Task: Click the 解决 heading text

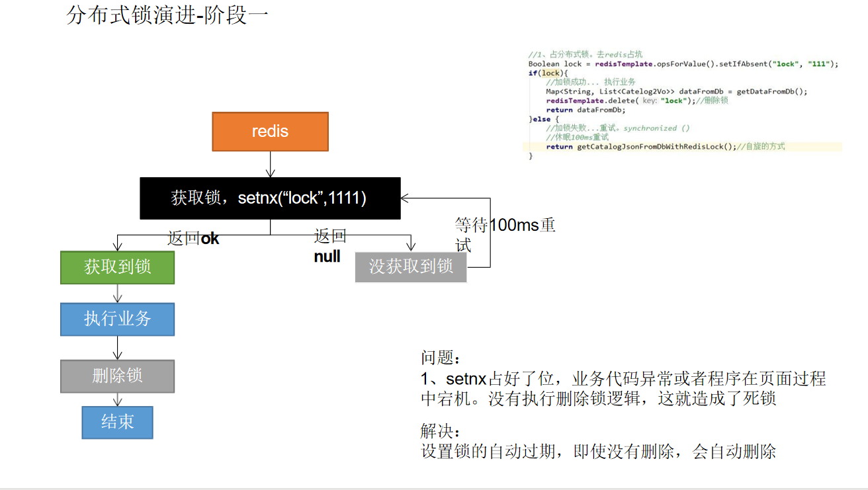Action: coord(437,430)
